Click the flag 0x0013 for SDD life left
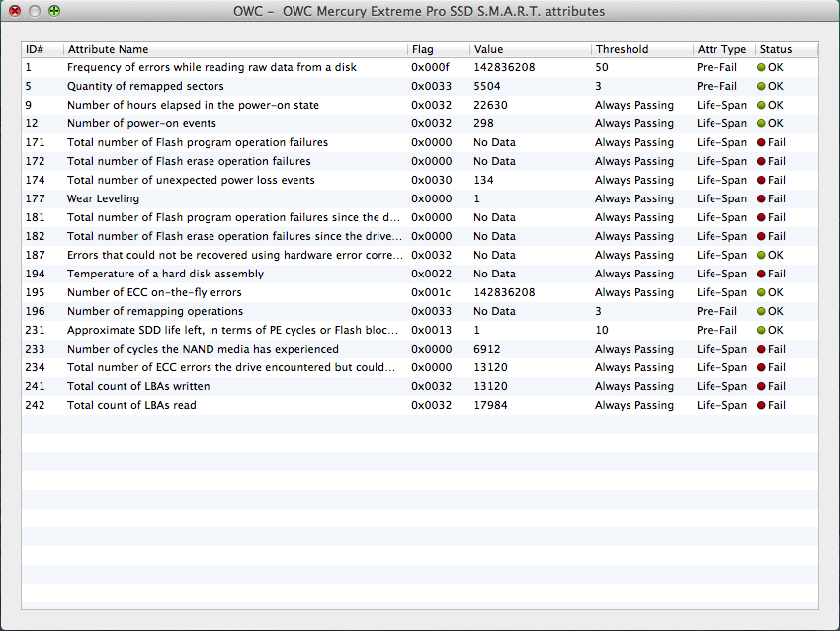This screenshot has width=840, height=631. coord(431,330)
